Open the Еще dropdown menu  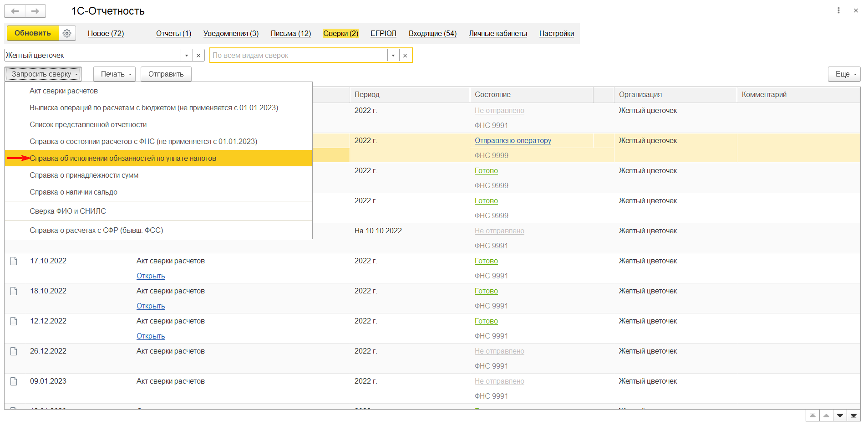pyautogui.click(x=844, y=74)
